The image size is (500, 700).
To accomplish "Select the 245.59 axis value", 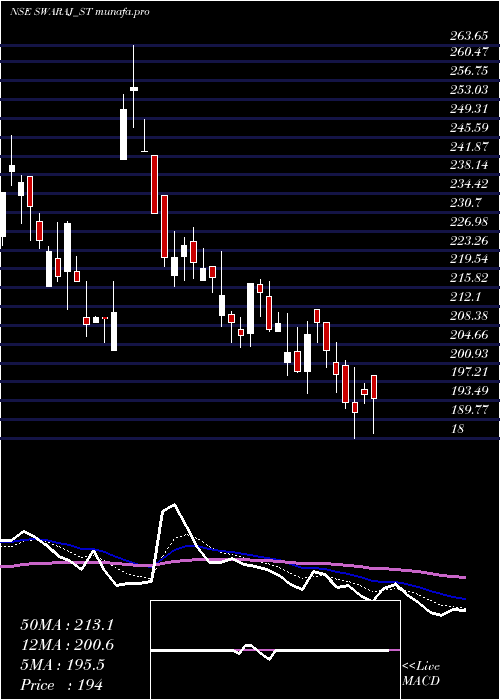I will coord(469,127).
